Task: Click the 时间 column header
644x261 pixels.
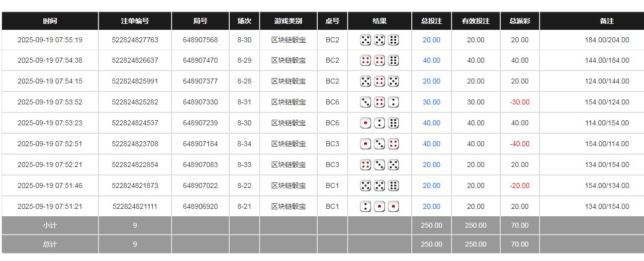Action: click(x=50, y=21)
